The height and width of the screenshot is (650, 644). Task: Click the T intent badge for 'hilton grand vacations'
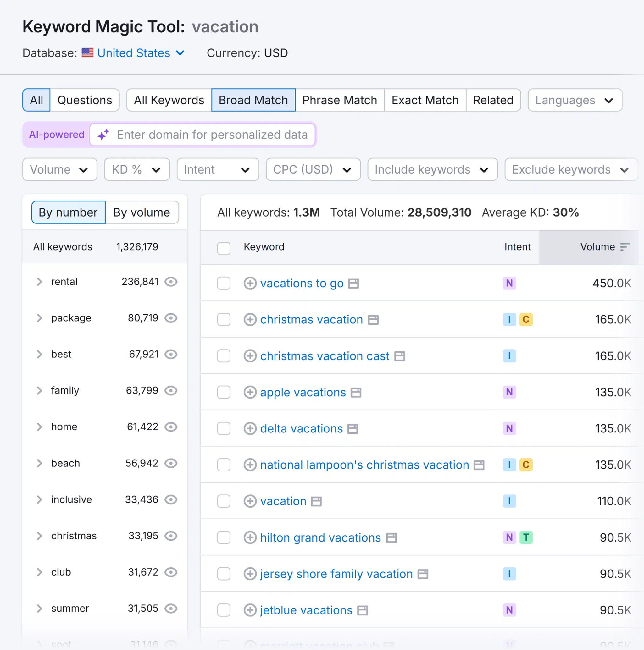click(x=526, y=537)
